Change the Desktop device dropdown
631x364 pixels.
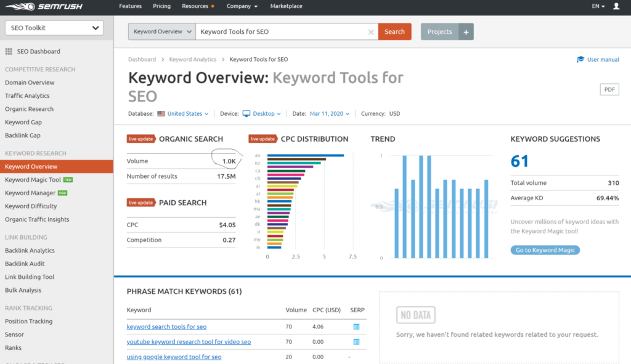pos(267,113)
